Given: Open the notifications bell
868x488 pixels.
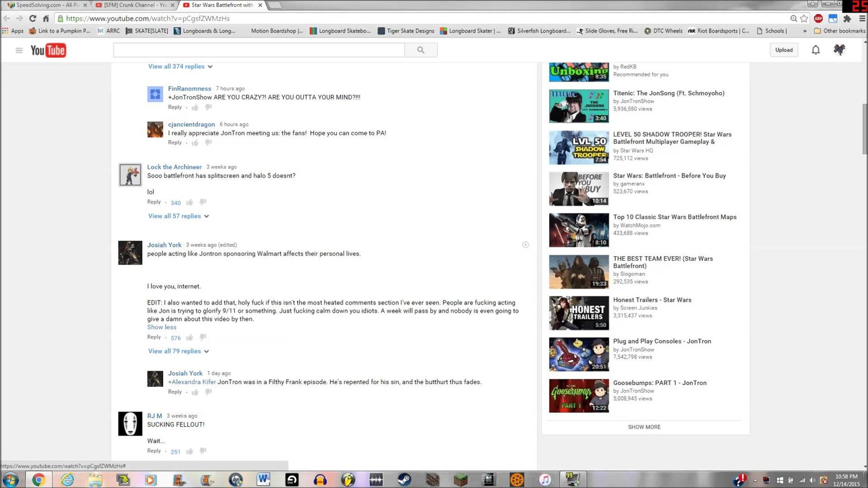Looking at the screenshot, I should pyautogui.click(x=815, y=50).
